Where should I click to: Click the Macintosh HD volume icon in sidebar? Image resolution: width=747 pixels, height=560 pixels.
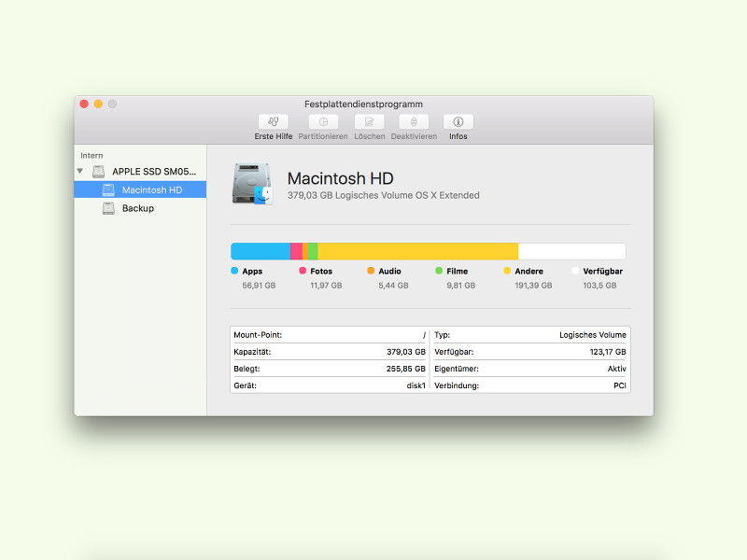tap(108, 190)
